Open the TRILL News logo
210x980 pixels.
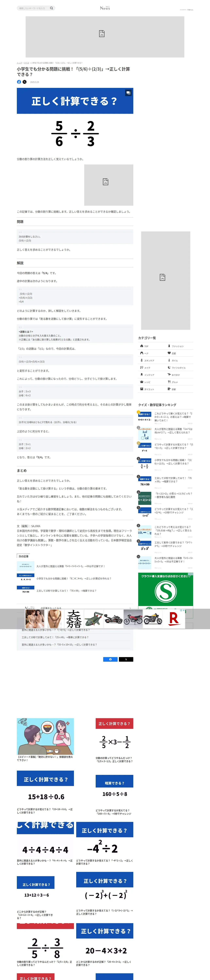[105, 8]
